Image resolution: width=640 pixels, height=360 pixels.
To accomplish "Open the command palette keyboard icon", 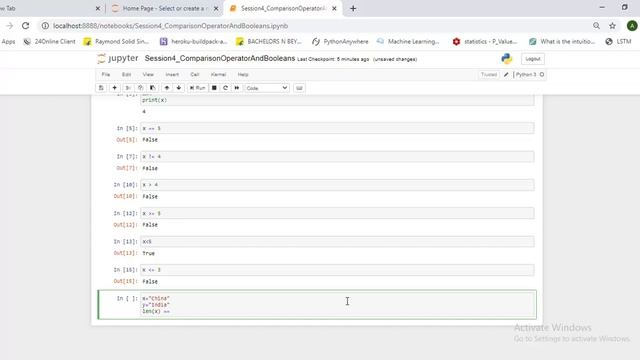I will 299,88.
